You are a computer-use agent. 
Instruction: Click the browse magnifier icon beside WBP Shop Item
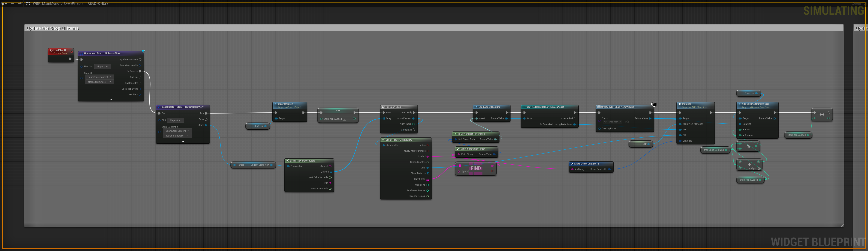[628, 122]
